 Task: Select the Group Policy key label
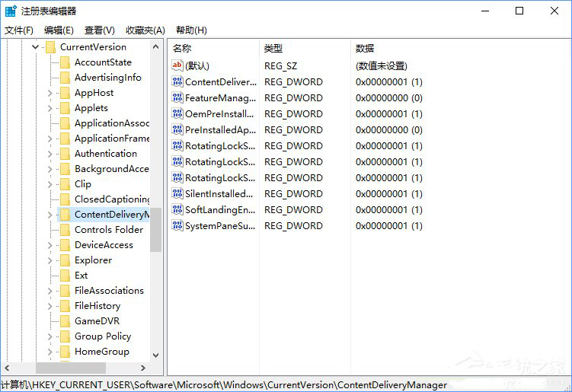(x=103, y=336)
